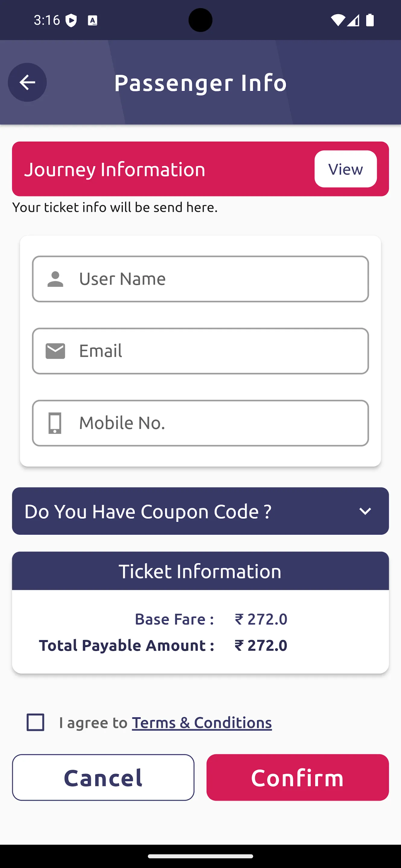Tap the Wi-Fi status icon
Screen dimensions: 401x868
338,20
